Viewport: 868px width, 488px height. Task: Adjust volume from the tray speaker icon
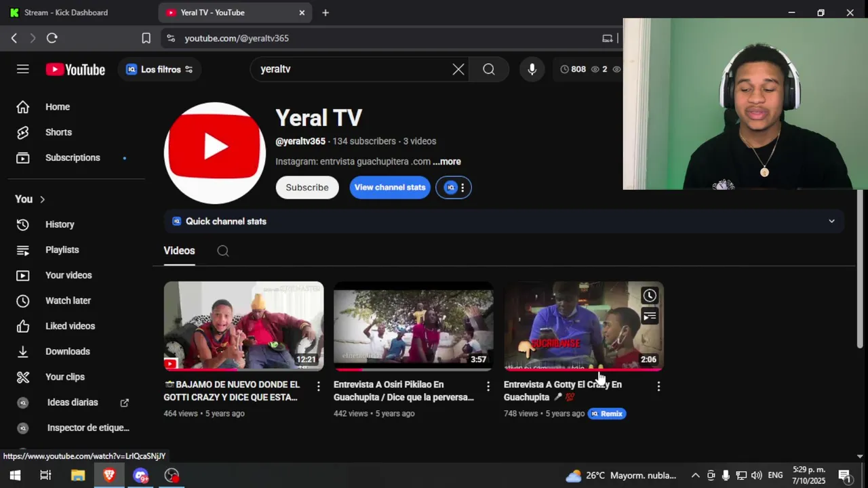pos(756,475)
